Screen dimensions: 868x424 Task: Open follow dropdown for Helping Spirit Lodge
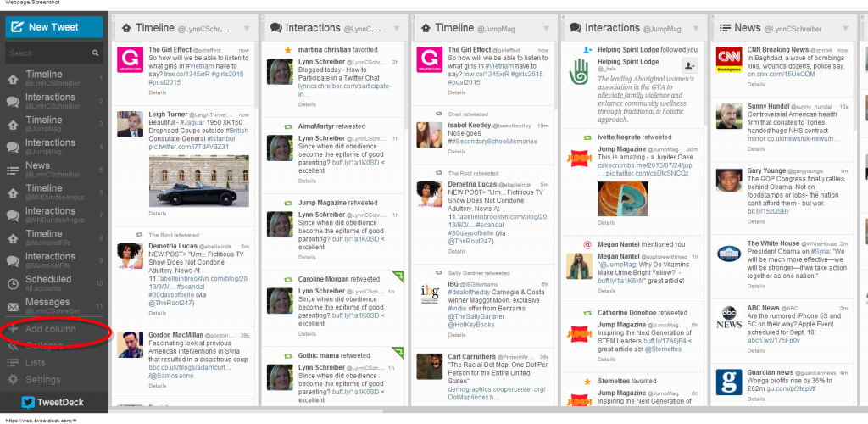(x=689, y=65)
